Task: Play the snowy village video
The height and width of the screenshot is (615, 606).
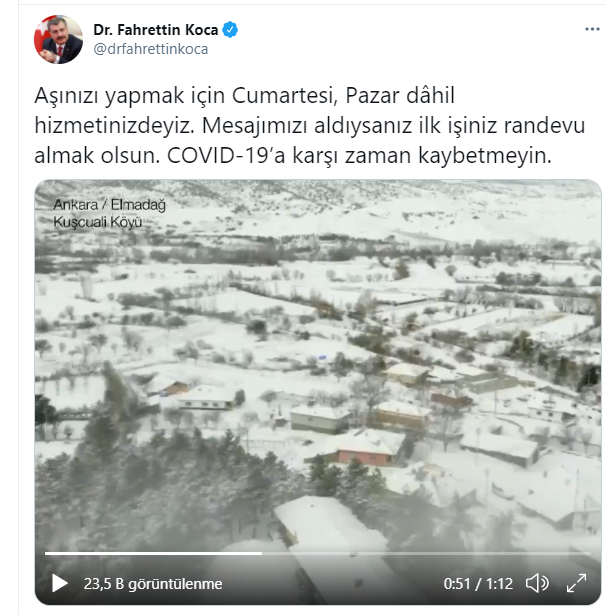Action: coord(60,584)
